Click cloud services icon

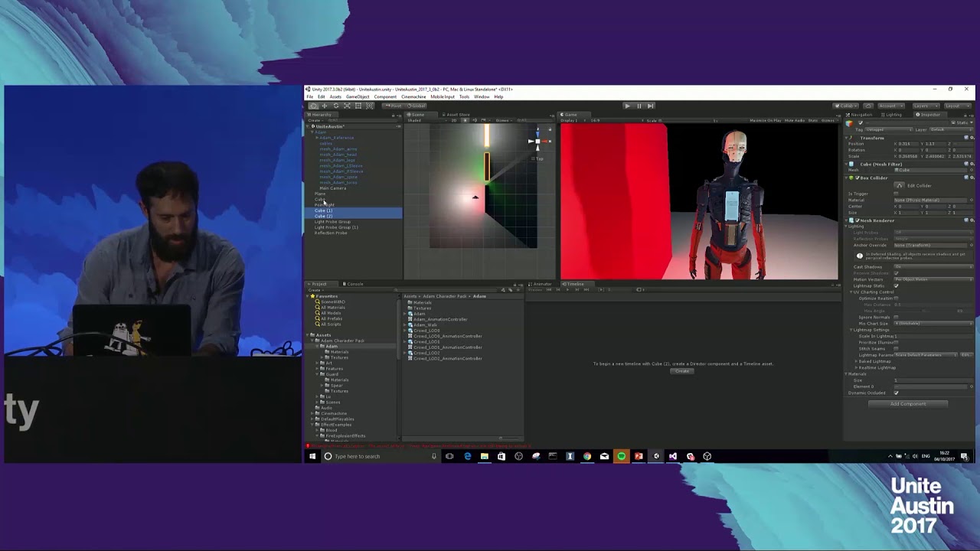868,106
